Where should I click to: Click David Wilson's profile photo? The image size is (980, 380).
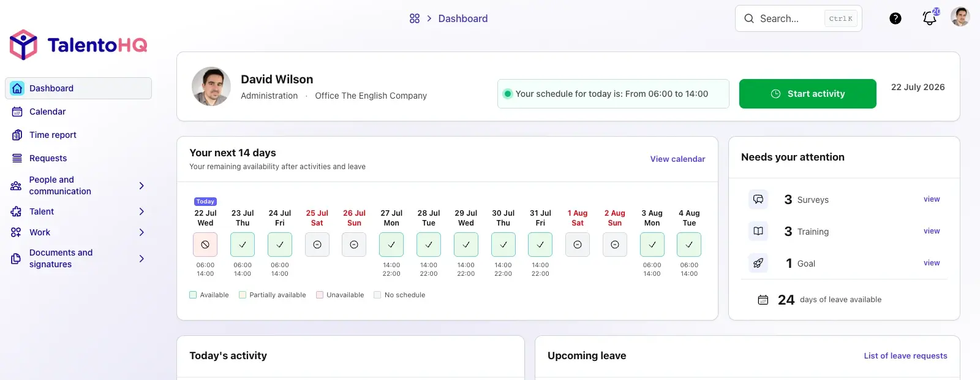211,86
